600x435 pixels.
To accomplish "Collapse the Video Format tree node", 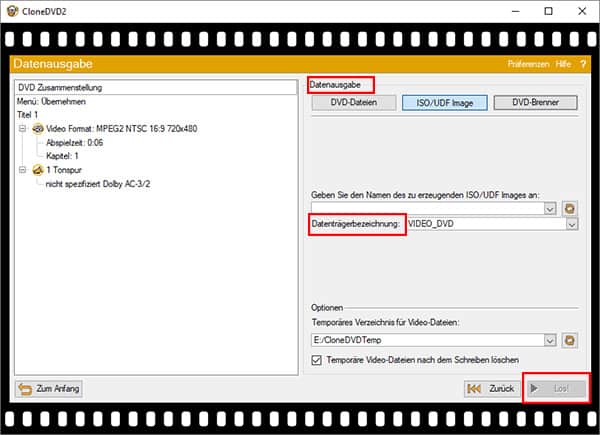I will (23, 129).
